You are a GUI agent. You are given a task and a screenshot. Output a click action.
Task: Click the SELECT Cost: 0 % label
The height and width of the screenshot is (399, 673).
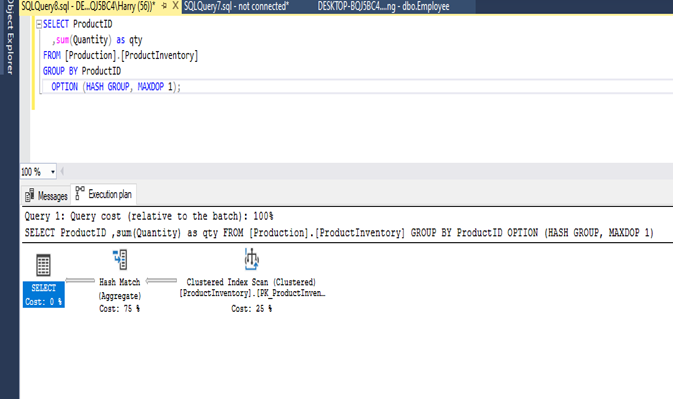click(x=43, y=295)
